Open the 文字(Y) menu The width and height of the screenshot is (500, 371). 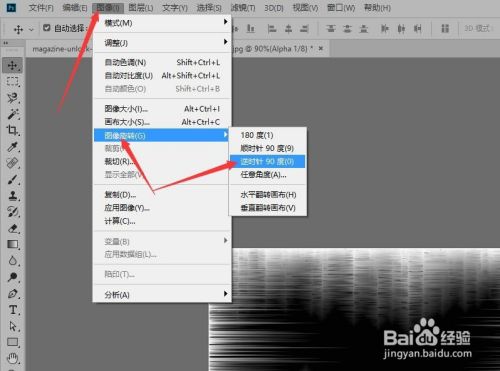coord(175,7)
